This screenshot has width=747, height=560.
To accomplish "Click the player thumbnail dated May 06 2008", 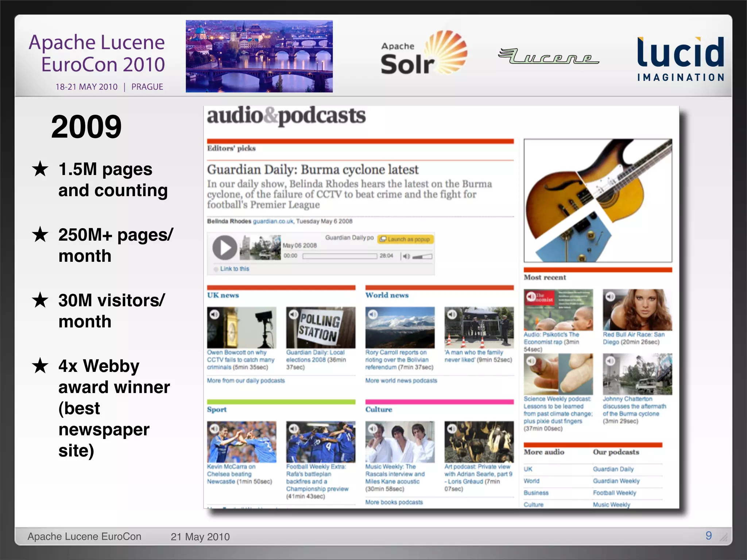I will click(260, 248).
